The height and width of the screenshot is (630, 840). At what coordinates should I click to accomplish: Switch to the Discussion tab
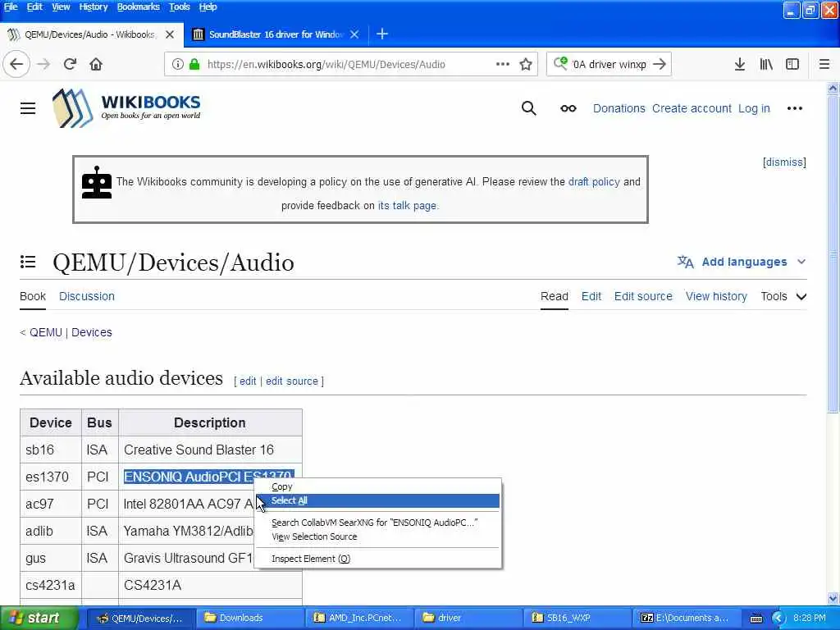coord(87,296)
